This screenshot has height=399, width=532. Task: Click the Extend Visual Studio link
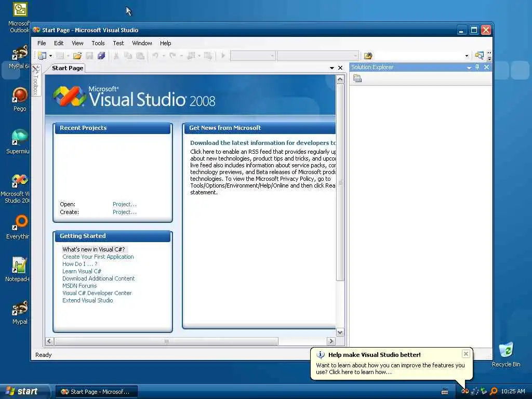87,300
